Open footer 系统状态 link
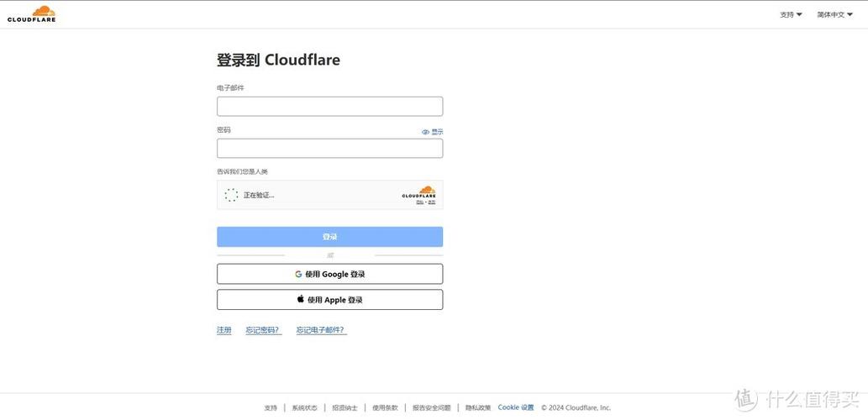Viewport: 868px width, 420px height. (305, 408)
